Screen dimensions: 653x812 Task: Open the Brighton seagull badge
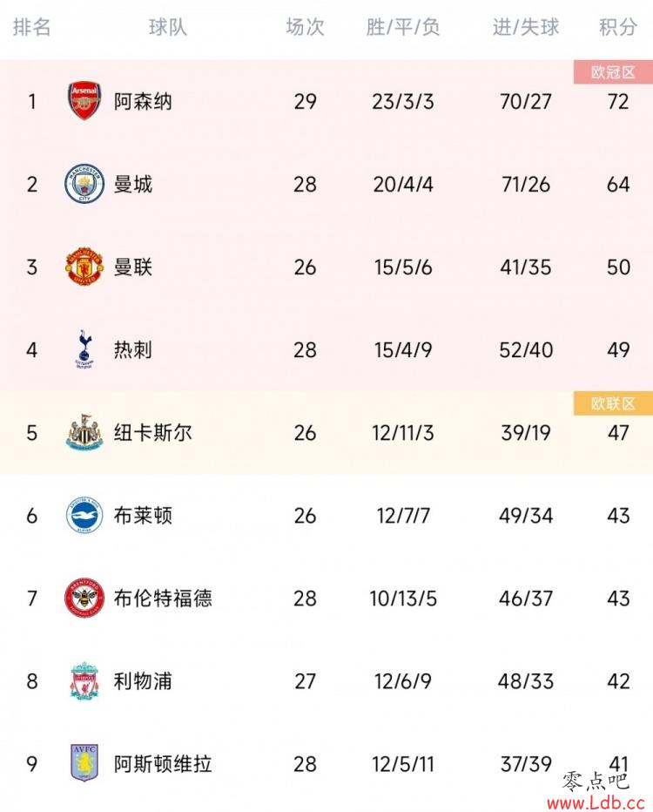(84, 515)
